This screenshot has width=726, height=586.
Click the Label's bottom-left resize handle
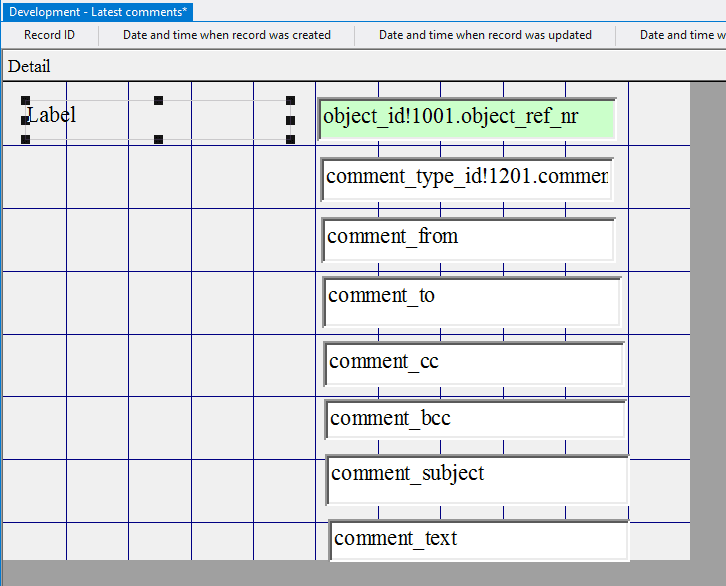pos(26,139)
